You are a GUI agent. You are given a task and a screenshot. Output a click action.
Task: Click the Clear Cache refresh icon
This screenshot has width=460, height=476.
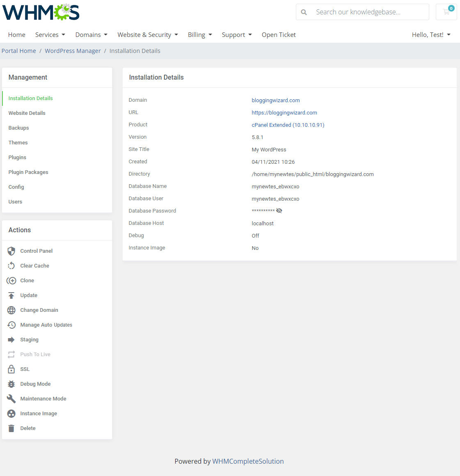(x=11, y=266)
